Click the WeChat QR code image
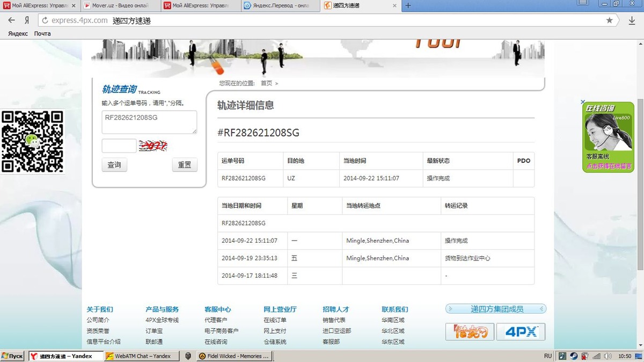The image size is (644, 362). (32, 142)
